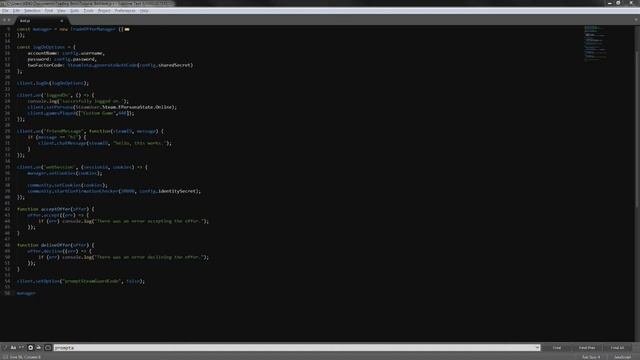The image size is (640, 360).
Task: Click 'twoFactorCode' in logOnOptions
Action: 45,65
